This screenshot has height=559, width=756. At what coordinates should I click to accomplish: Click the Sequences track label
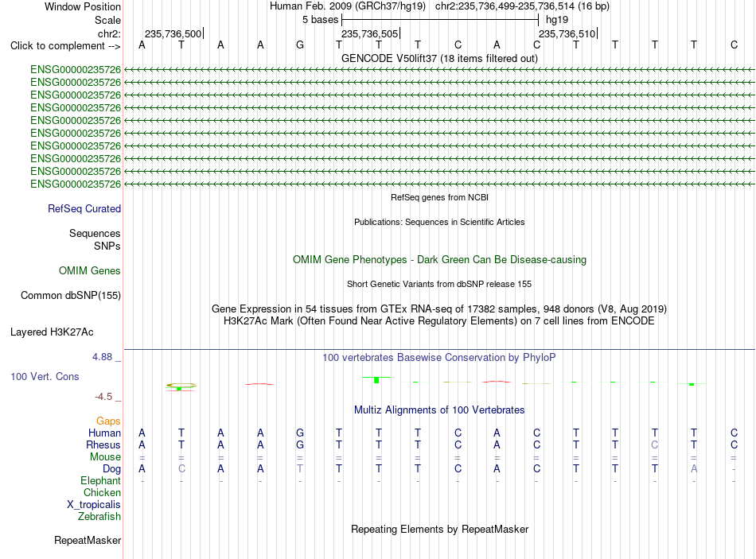pyautogui.click(x=95, y=233)
